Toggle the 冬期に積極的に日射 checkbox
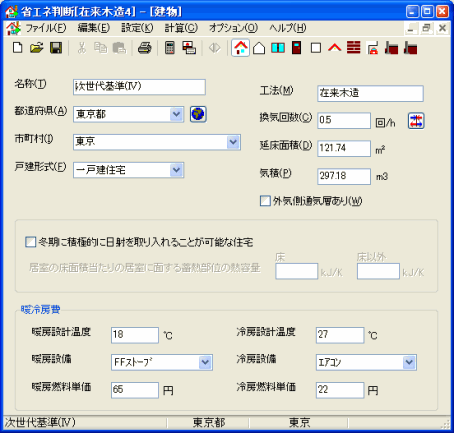The width and height of the screenshot is (454, 433). (30, 242)
